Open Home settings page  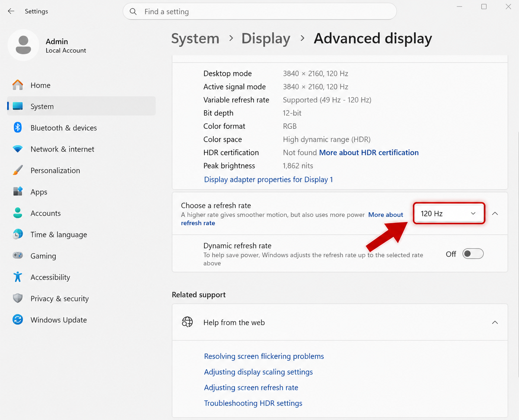pyautogui.click(x=81, y=85)
